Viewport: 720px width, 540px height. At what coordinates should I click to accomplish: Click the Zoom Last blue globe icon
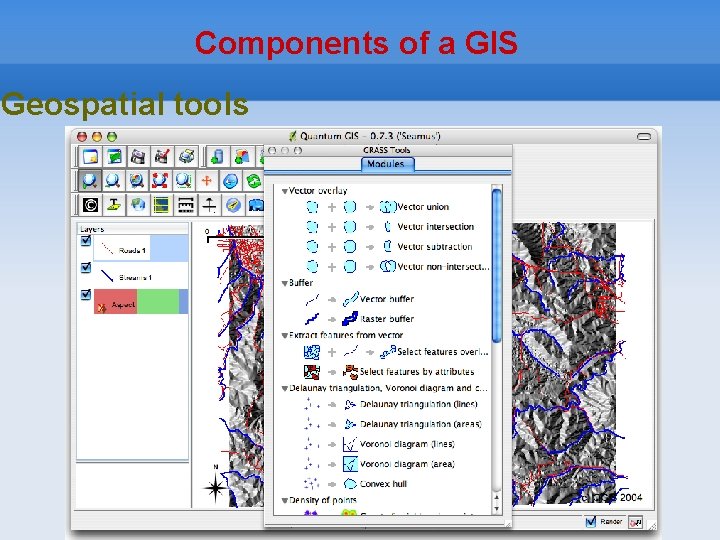[x=231, y=181]
